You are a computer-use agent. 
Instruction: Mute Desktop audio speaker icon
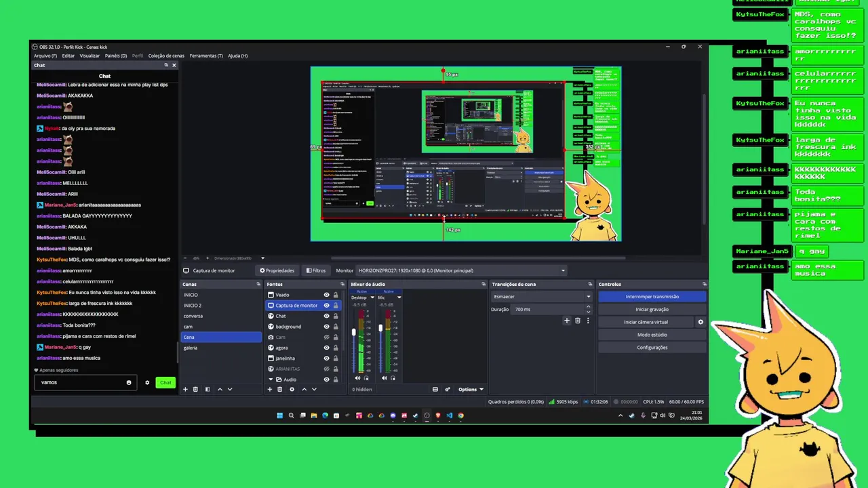pos(357,378)
